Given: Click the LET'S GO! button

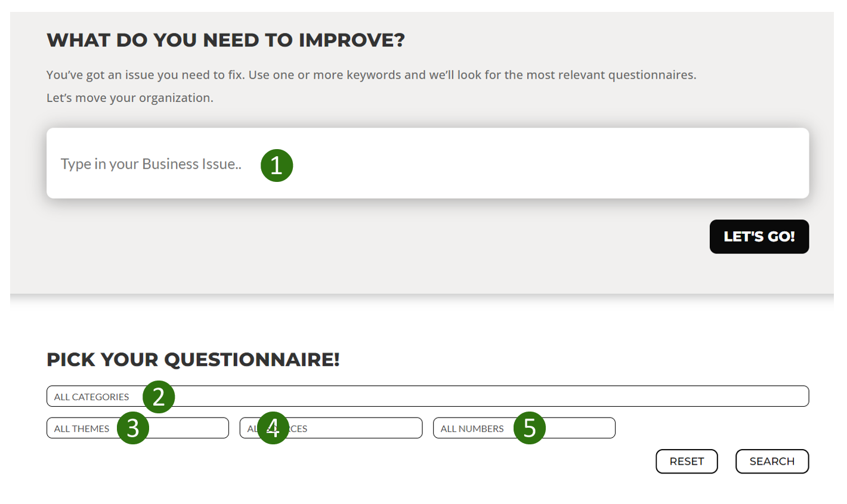Looking at the screenshot, I should pos(759,236).
